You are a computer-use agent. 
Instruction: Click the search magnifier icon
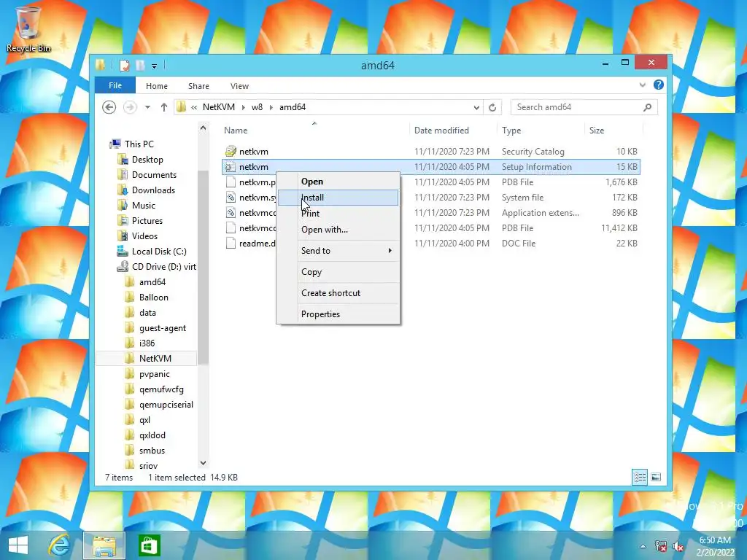coord(648,107)
